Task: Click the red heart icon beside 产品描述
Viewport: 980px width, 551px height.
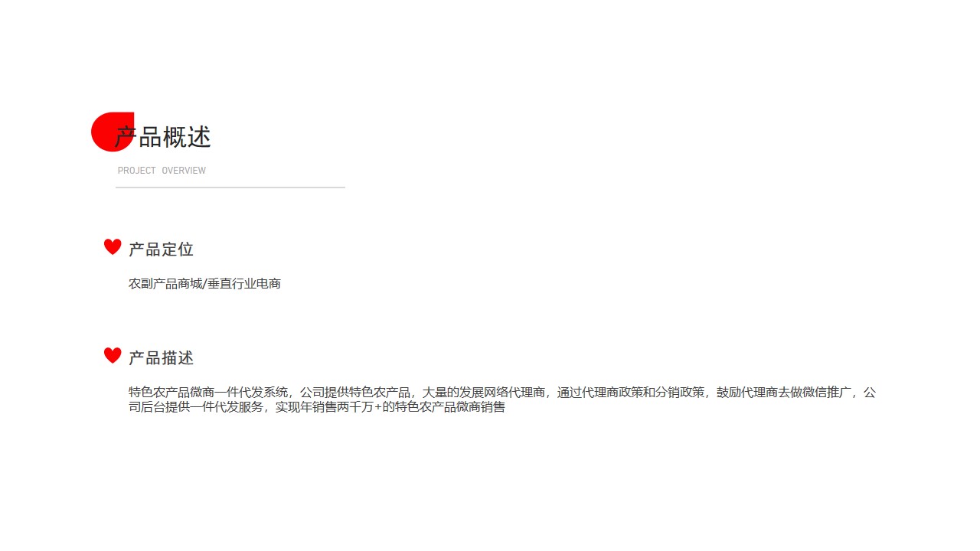Action: coord(113,355)
